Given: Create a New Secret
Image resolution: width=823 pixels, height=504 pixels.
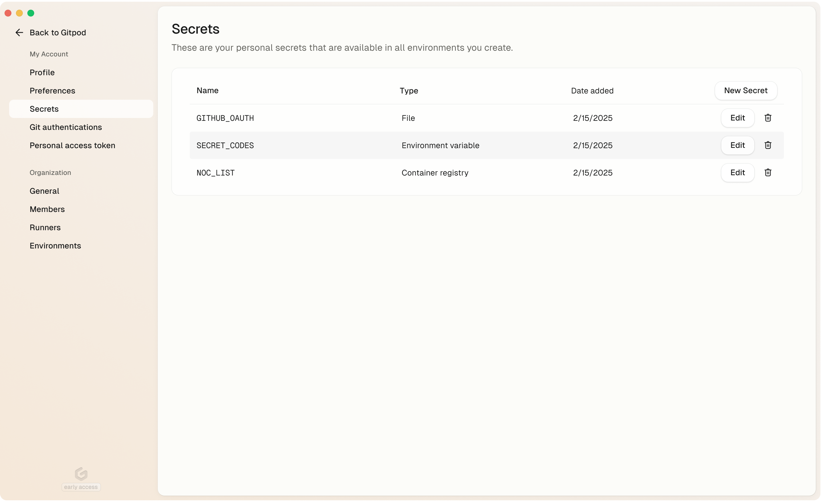Looking at the screenshot, I should point(746,91).
